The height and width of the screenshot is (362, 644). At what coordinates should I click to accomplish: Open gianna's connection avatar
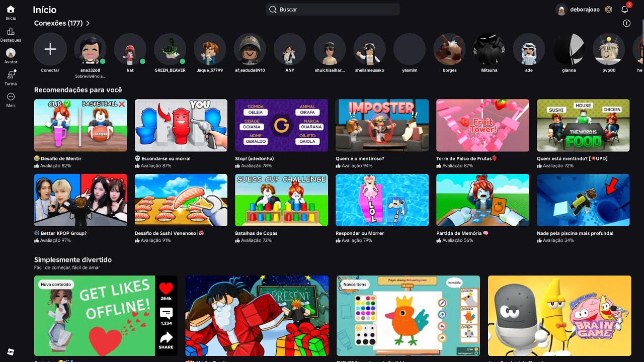click(569, 49)
